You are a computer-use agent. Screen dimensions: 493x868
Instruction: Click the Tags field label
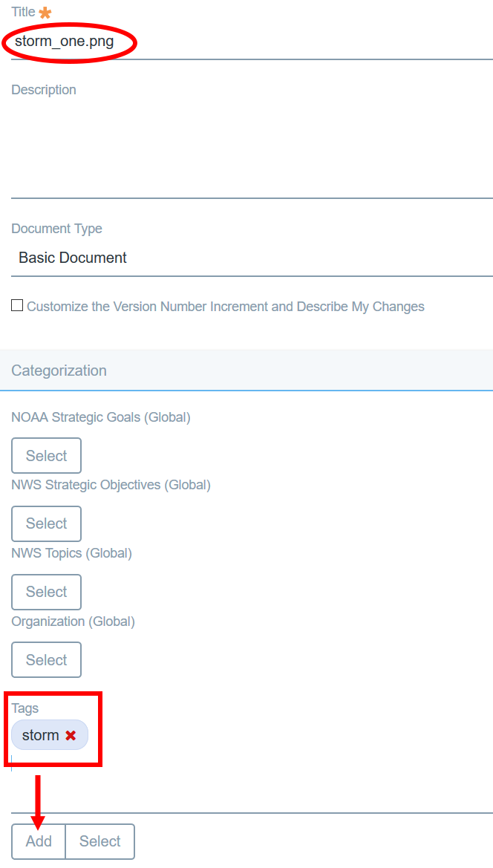[25, 708]
